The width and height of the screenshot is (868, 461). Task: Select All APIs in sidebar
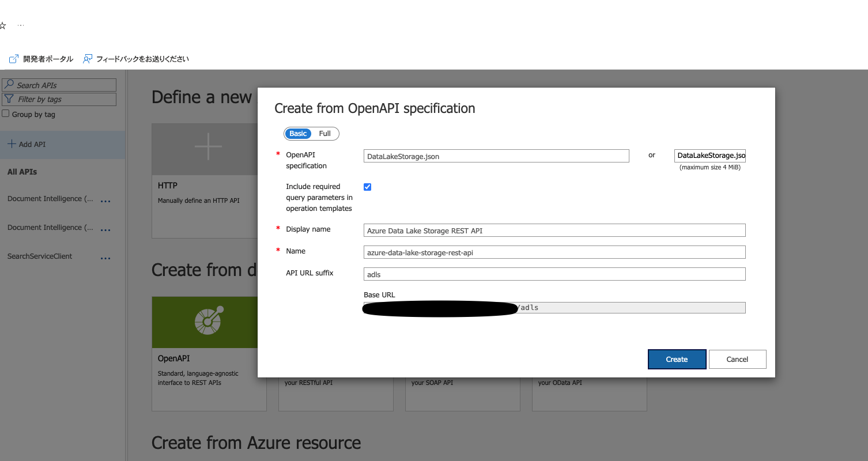(22, 172)
